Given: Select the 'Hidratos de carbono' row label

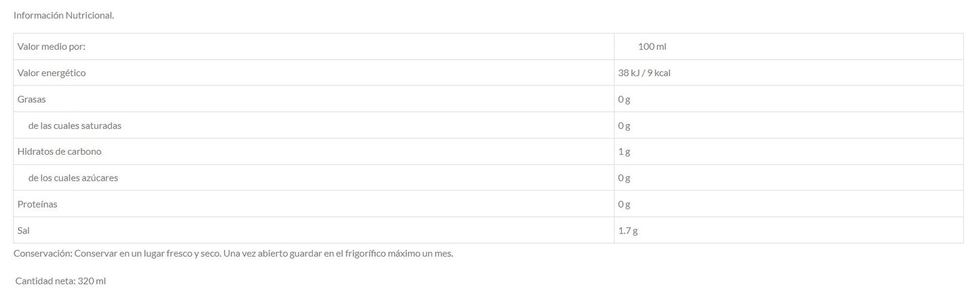Looking at the screenshot, I should click(x=59, y=151).
